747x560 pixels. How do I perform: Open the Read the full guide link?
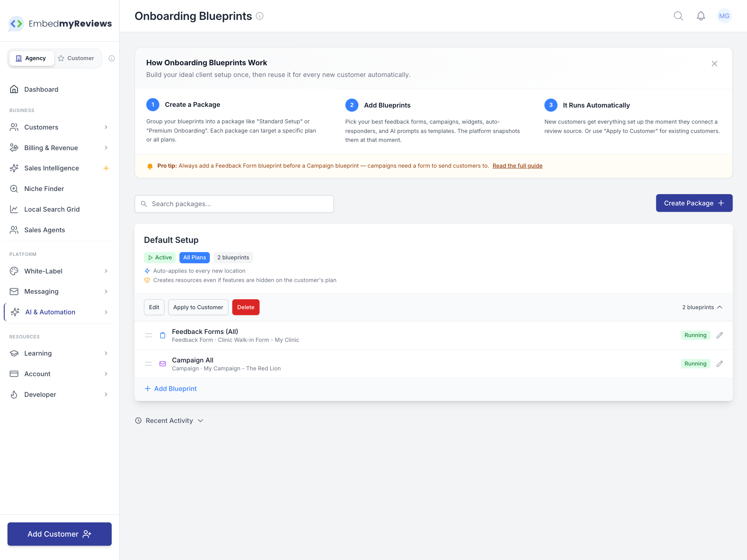click(x=517, y=166)
